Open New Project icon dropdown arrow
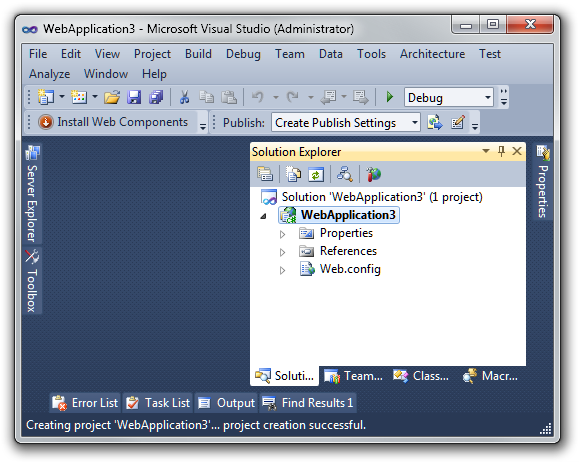 [62, 97]
